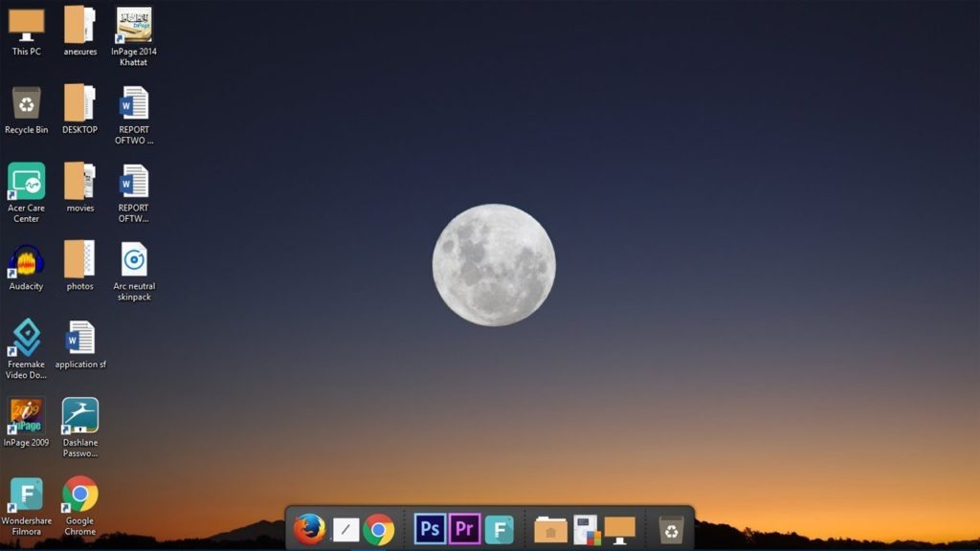Screen dimensions: 980x551
Task: Open the Recycle Bin at the dock's right end
Action: pos(670,526)
